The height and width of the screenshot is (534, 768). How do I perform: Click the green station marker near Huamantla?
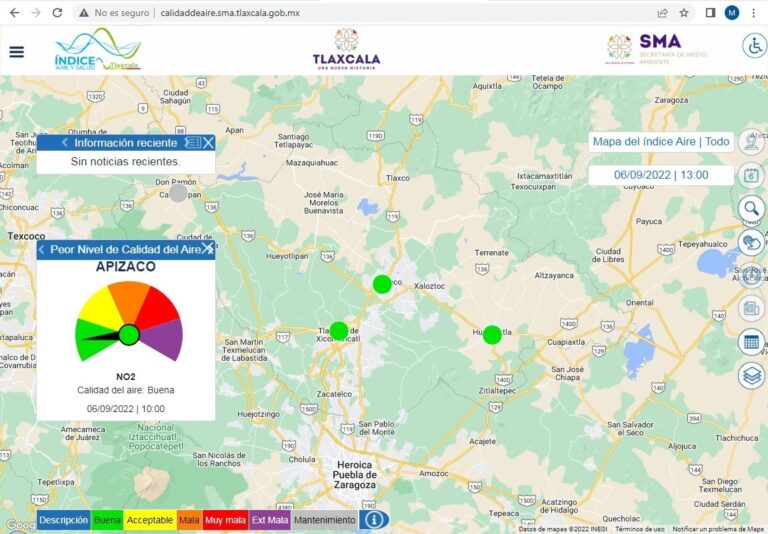[492, 335]
